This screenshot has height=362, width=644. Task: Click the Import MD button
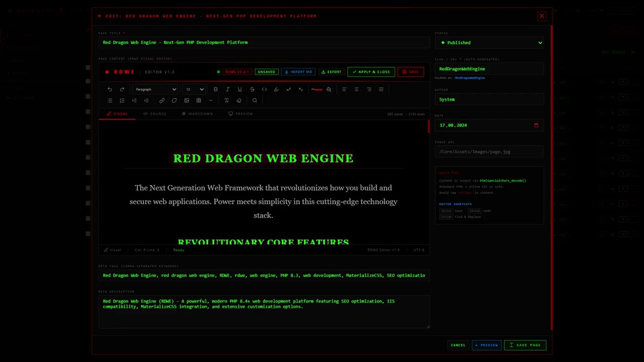tap(298, 72)
